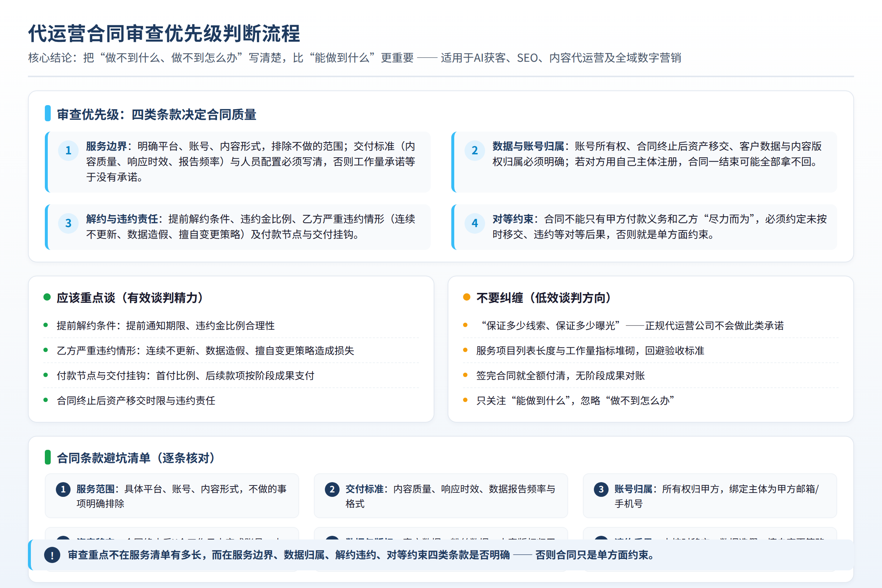Click the dark 1 badge beside 服务范围
The image size is (882, 588).
(x=63, y=490)
